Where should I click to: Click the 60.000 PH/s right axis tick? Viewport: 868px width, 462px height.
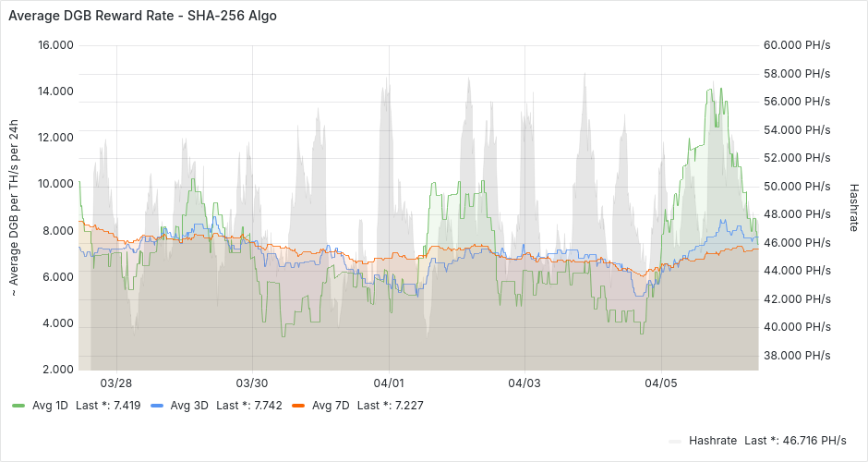(x=798, y=45)
